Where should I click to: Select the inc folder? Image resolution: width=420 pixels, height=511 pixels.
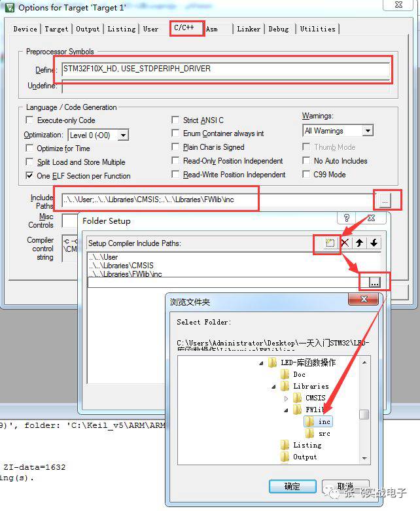[318, 422]
